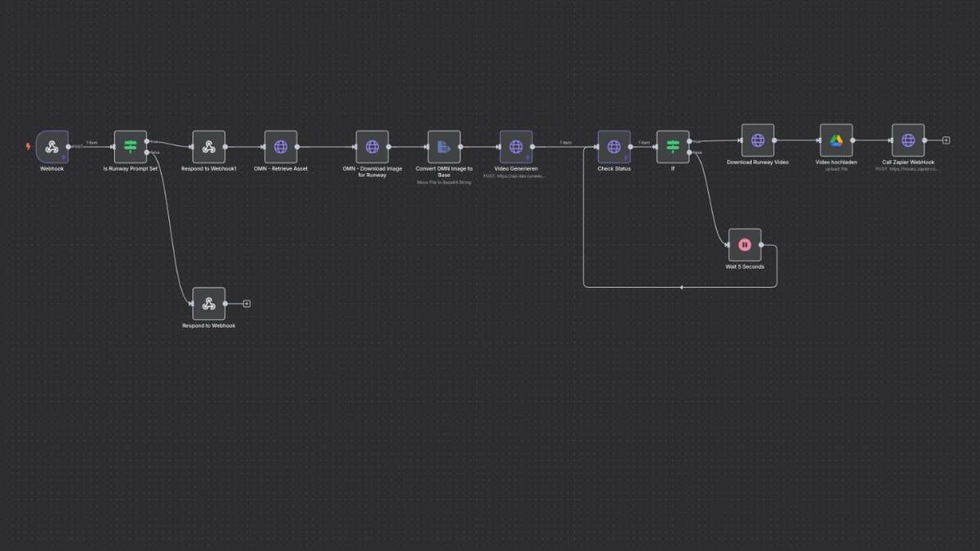Open the "Respond to Webhook1" node

coord(209,147)
